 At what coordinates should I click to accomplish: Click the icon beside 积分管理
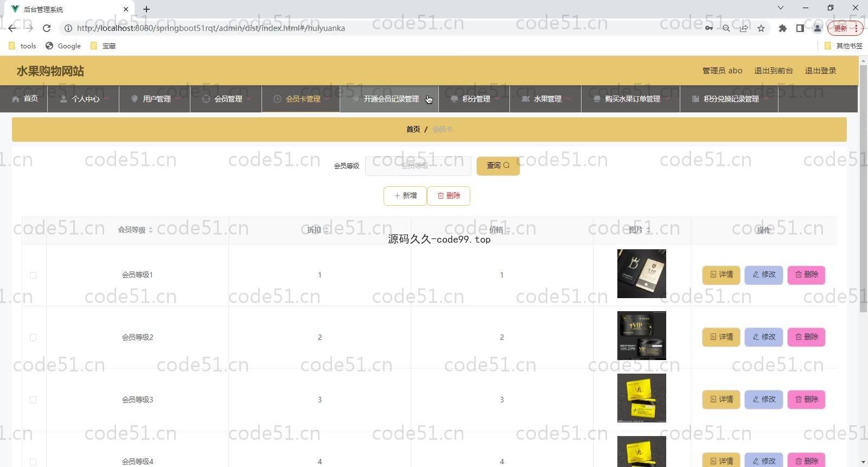tap(454, 99)
